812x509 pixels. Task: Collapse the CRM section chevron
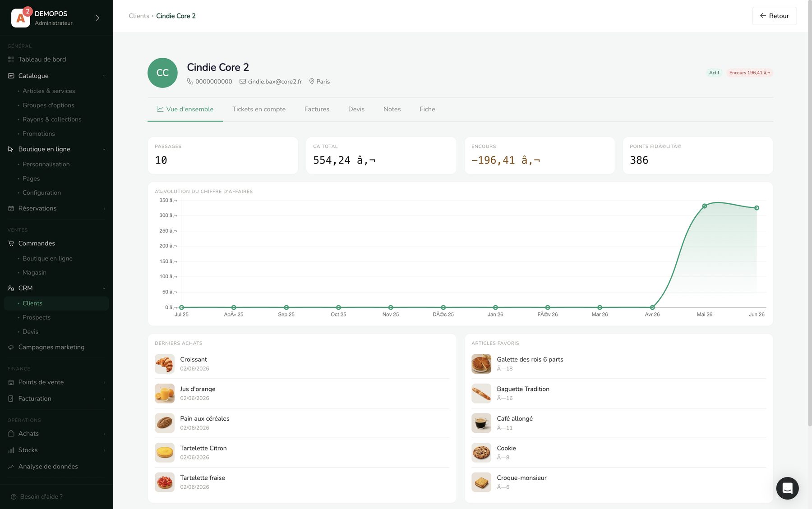click(104, 288)
